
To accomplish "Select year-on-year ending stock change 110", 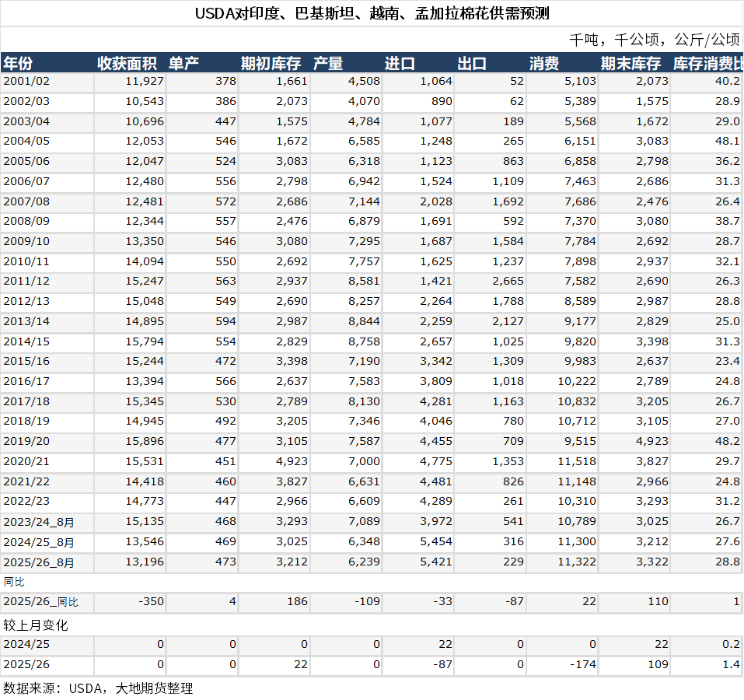I will pyautogui.click(x=658, y=601).
